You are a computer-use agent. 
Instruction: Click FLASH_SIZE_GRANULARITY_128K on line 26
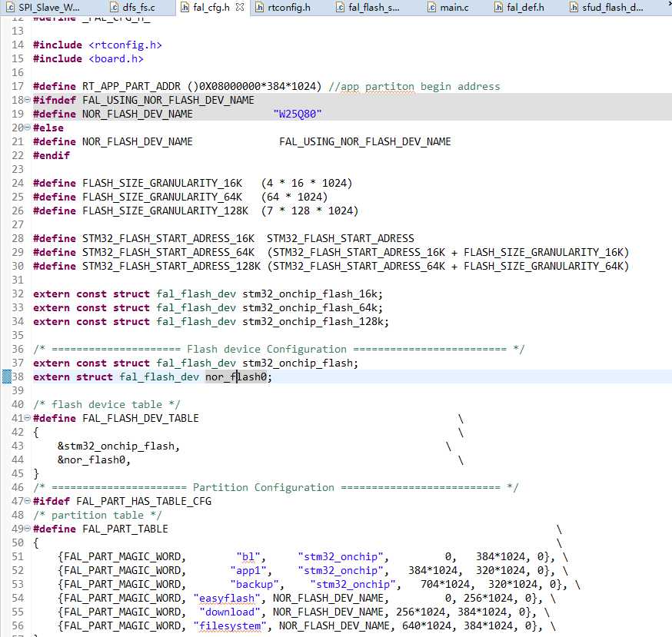(165, 211)
